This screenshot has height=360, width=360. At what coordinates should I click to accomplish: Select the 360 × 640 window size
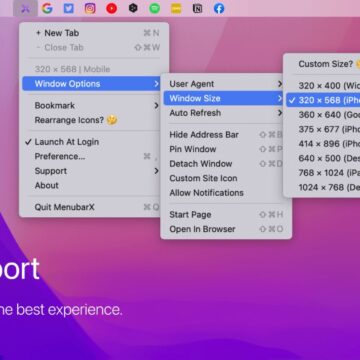323,115
